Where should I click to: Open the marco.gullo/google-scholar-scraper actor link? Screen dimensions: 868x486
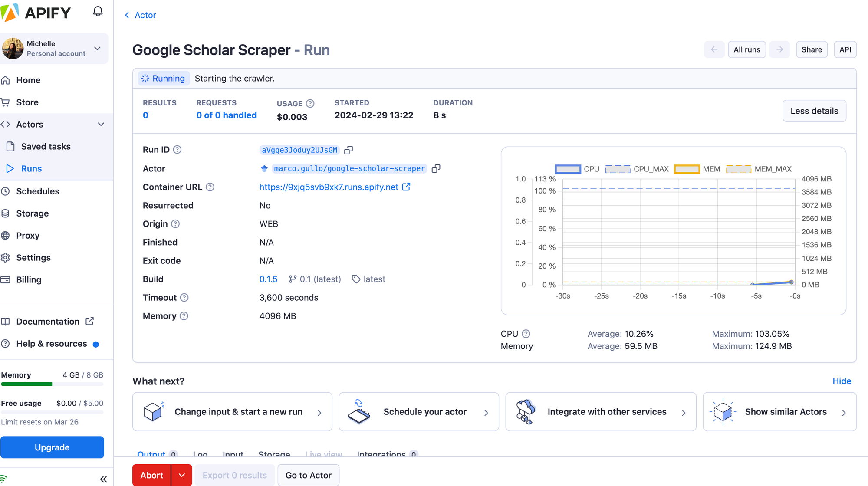349,168
